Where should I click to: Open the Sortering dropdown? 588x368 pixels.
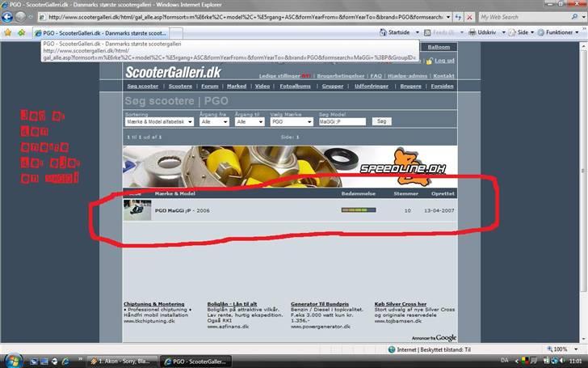(158, 121)
